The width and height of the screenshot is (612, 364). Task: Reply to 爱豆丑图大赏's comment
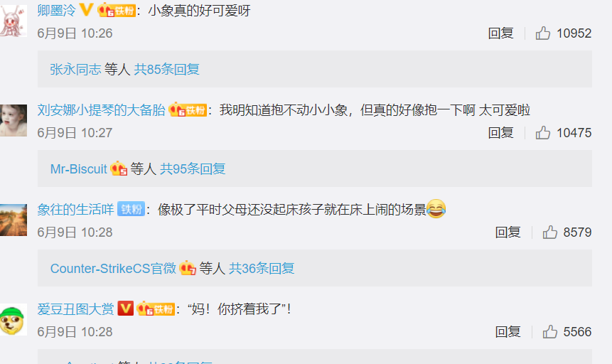tap(508, 332)
